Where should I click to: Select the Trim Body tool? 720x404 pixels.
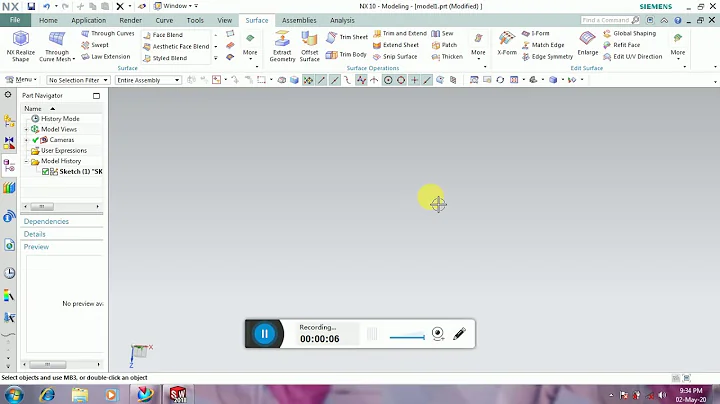point(346,55)
